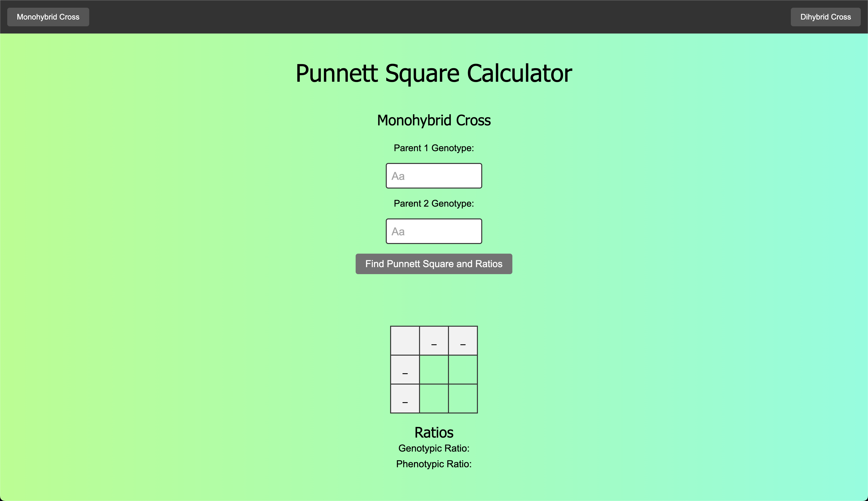Viewport: 868px width, 501px height.
Task: Select the Monohybrid Cross section heading
Action: point(434,121)
